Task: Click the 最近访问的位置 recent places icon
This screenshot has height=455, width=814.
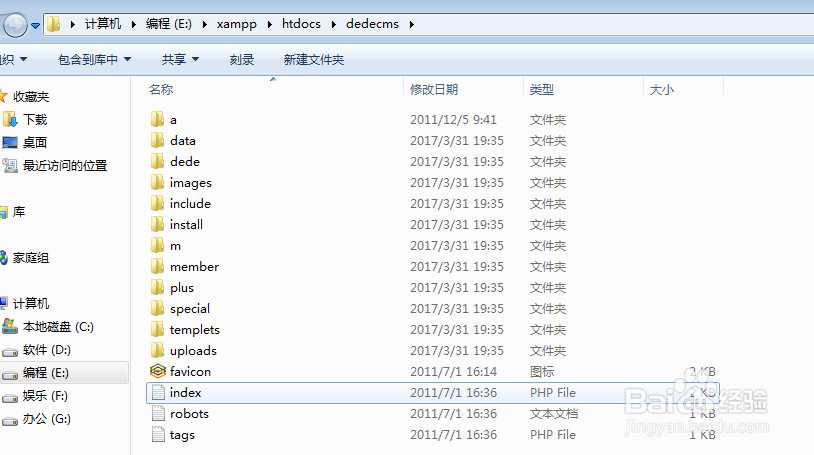Action: click(x=10, y=166)
